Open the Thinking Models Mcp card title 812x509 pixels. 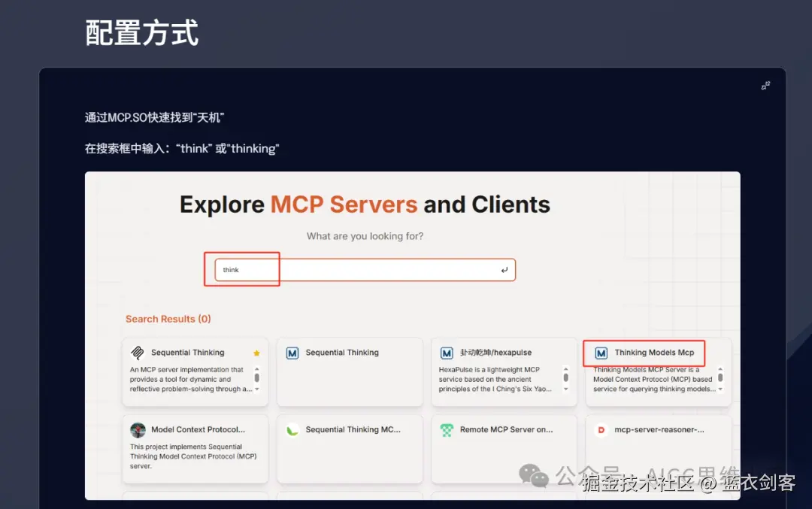pyautogui.click(x=654, y=353)
